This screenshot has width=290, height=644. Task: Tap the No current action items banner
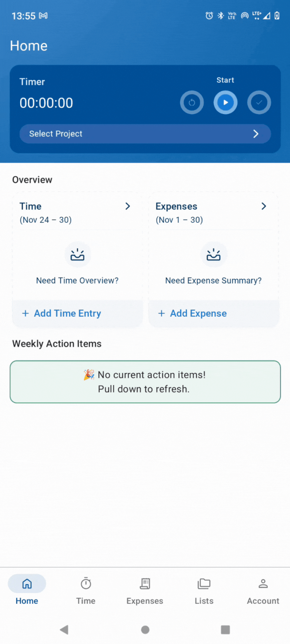(145, 382)
